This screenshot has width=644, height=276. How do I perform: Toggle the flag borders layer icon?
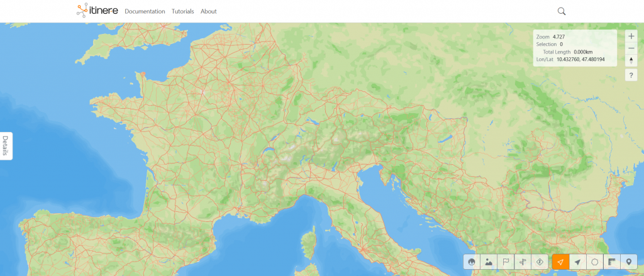506,262
